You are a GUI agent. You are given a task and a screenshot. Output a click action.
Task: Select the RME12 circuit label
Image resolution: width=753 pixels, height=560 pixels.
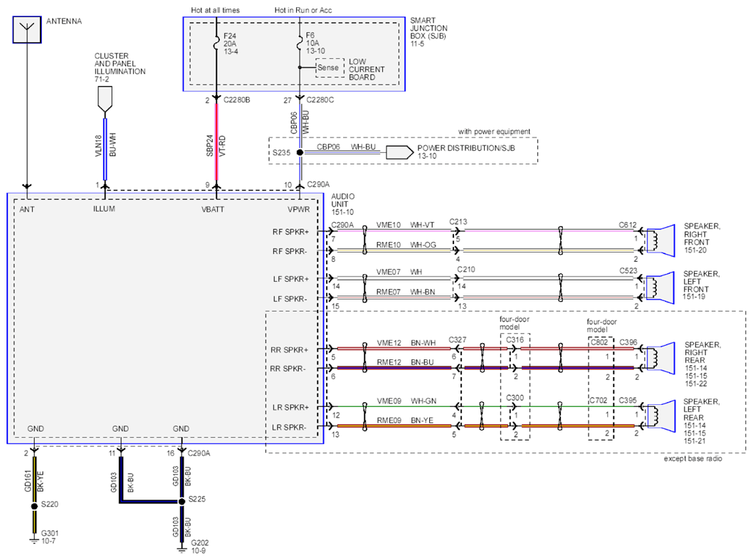(x=389, y=362)
